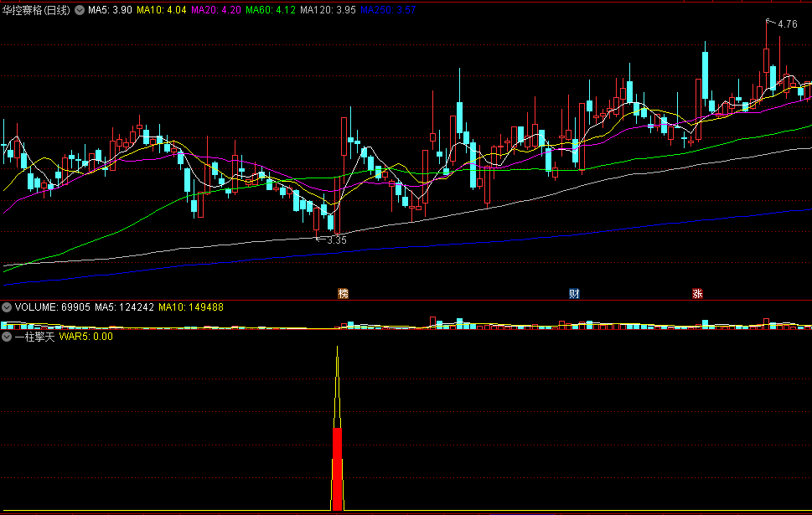Click the VOLUME: 69905 label
This screenshot has height=515, width=812.
click(x=52, y=307)
